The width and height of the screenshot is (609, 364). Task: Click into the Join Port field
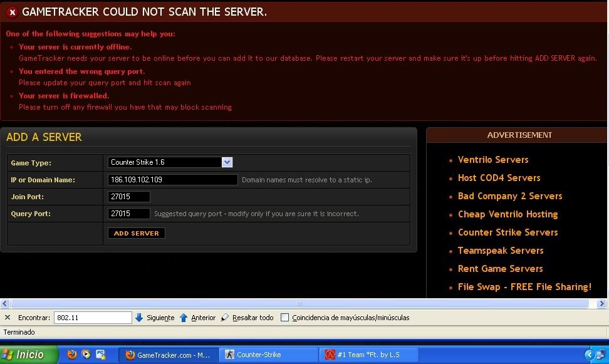[x=128, y=197]
